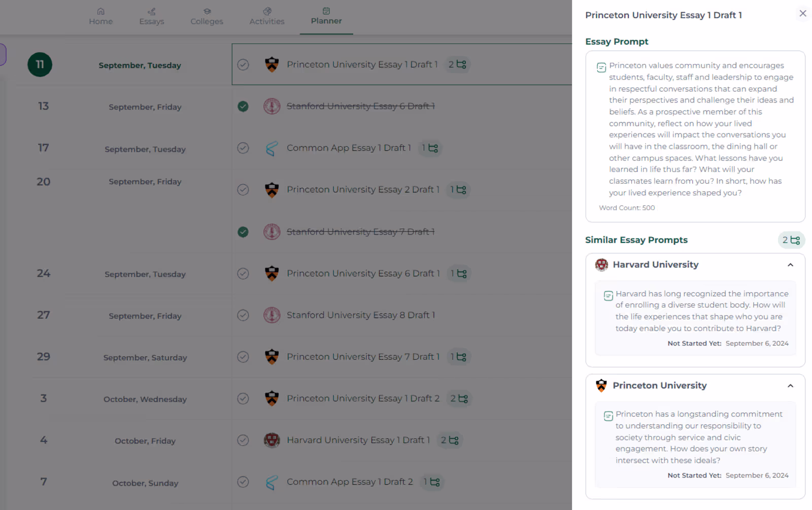Open the Home tab
The width and height of the screenshot is (812, 510).
101,16
